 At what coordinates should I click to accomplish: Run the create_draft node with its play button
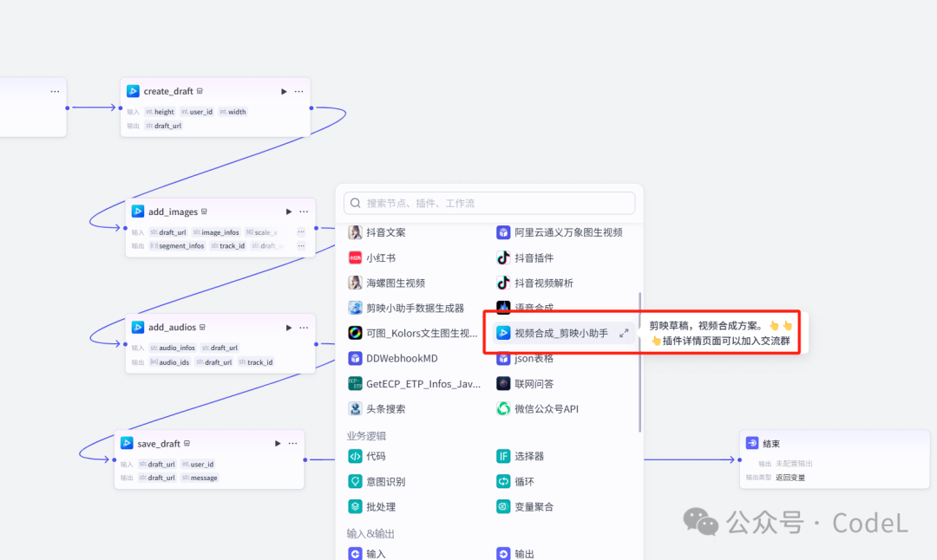point(284,91)
